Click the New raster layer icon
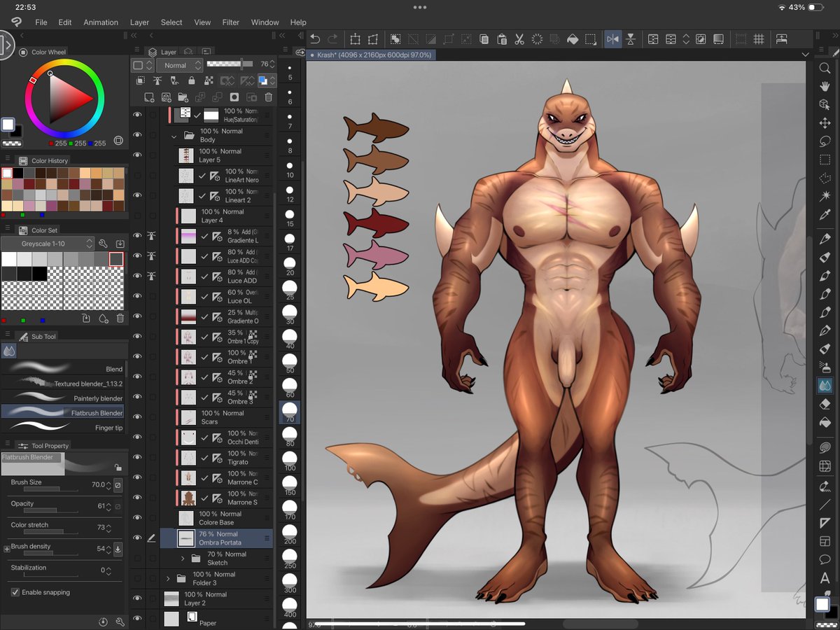840x630 pixels. click(x=149, y=97)
